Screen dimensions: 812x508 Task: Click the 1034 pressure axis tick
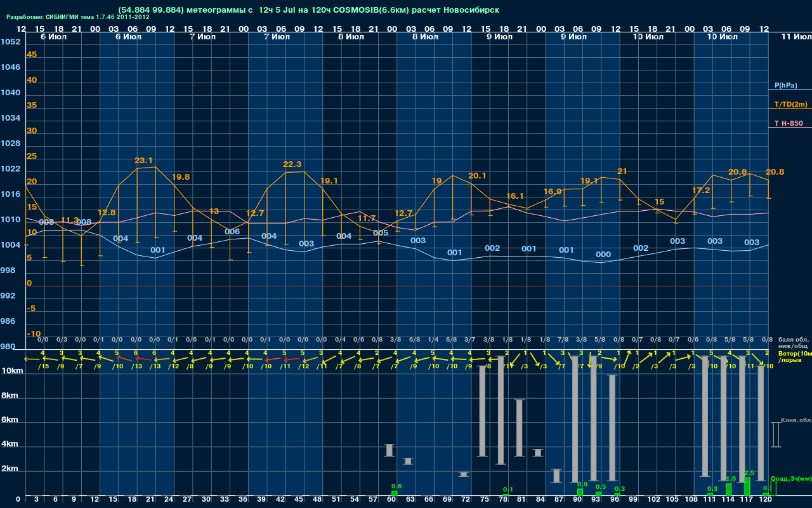pos(10,117)
